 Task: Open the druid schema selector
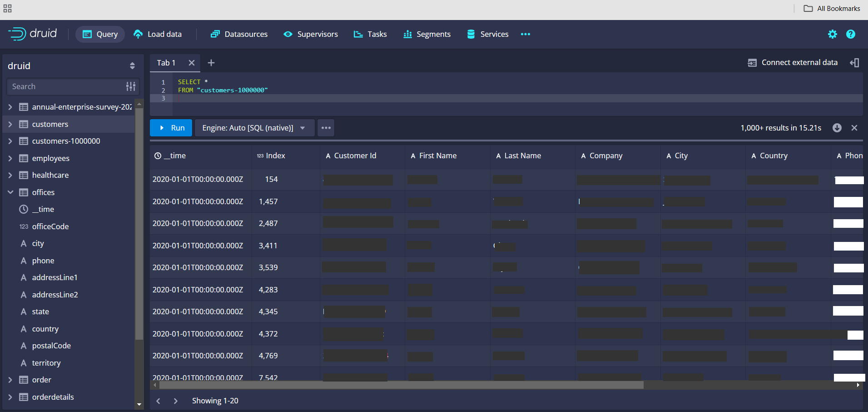point(71,66)
